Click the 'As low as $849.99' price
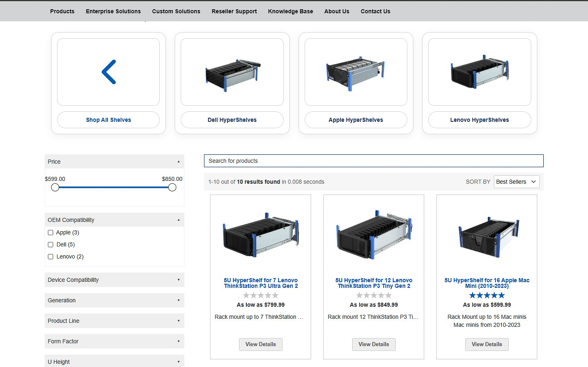Viewport: 588px width, 367px height. tap(374, 305)
